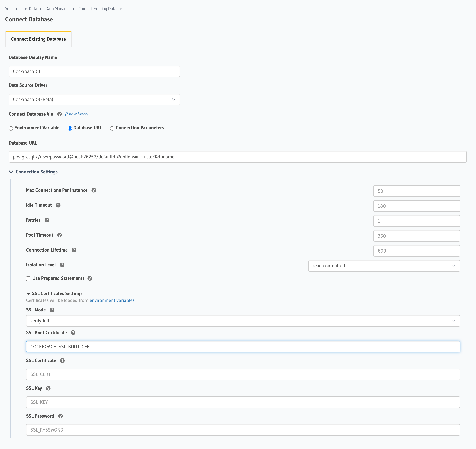The width and height of the screenshot is (476, 449).
Task: Open the Isolation Level read-committed dropdown
Action: (384, 266)
